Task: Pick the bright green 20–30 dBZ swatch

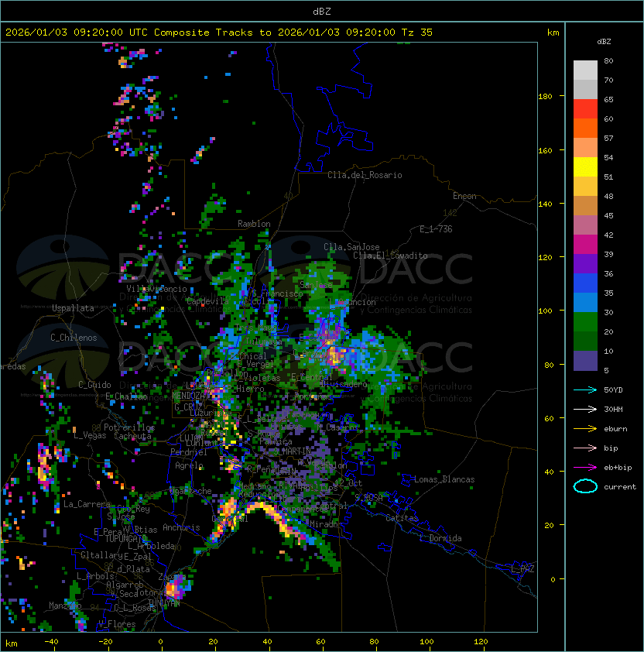Action: pyautogui.click(x=585, y=322)
